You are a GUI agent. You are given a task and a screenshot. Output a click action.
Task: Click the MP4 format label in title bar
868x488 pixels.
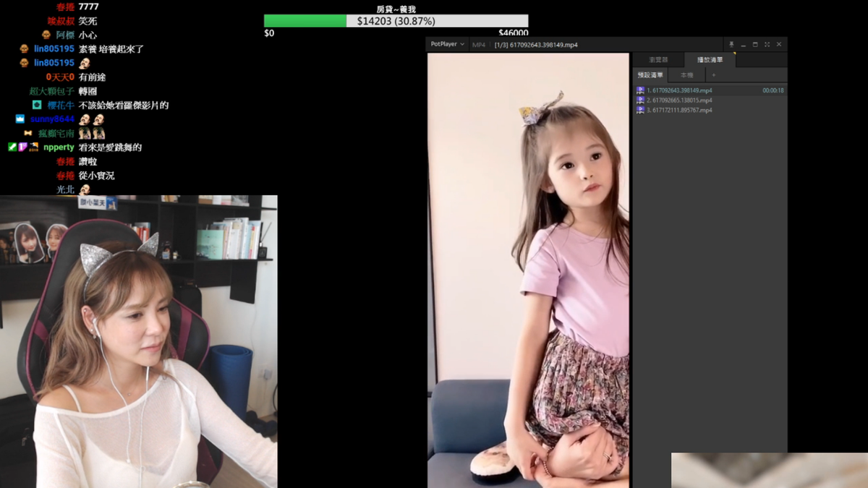(x=479, y=45)
